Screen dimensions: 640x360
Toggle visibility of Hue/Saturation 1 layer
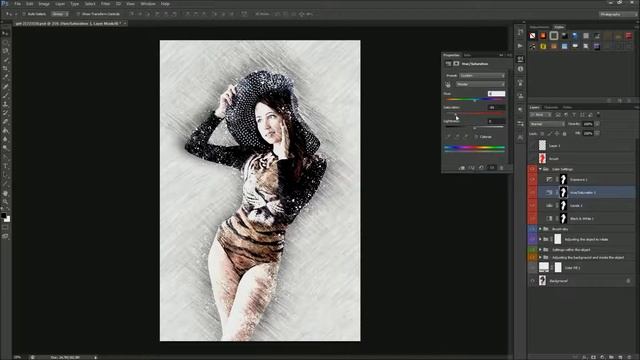[x=532, y=192]
